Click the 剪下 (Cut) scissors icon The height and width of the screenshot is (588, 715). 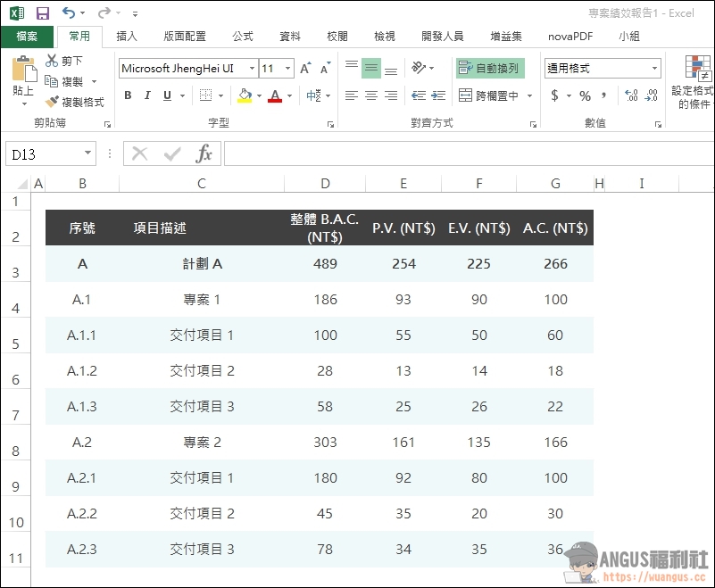tap(52, 61)
